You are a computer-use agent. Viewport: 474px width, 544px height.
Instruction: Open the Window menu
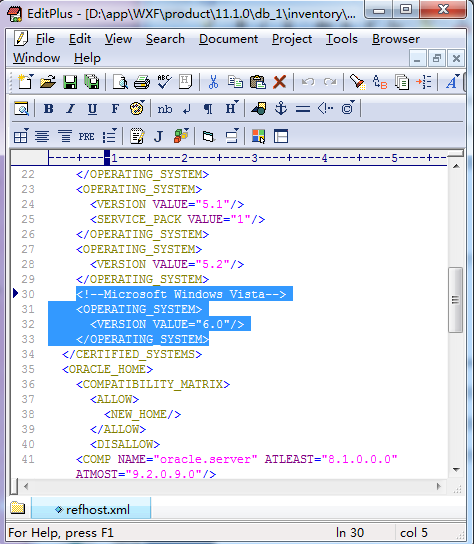pyautogui.click(x=36, y=58)
